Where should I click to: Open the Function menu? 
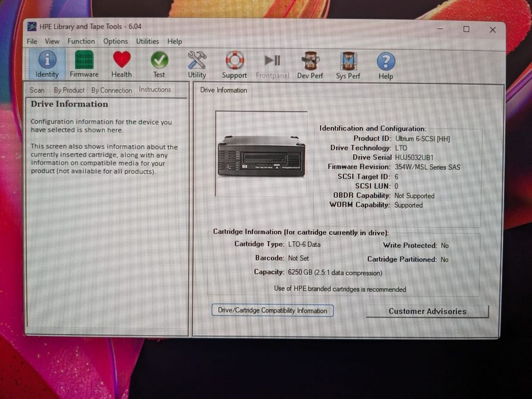[81, 42]
